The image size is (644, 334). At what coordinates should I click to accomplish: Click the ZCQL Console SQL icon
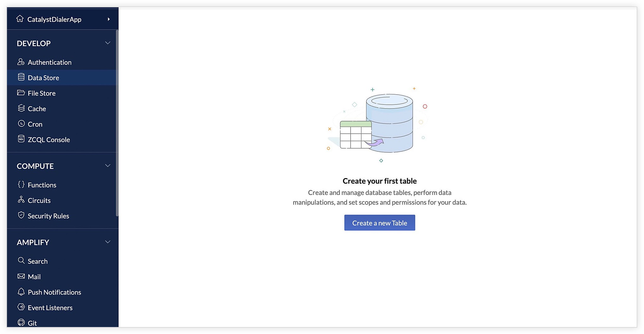(21, 139)
